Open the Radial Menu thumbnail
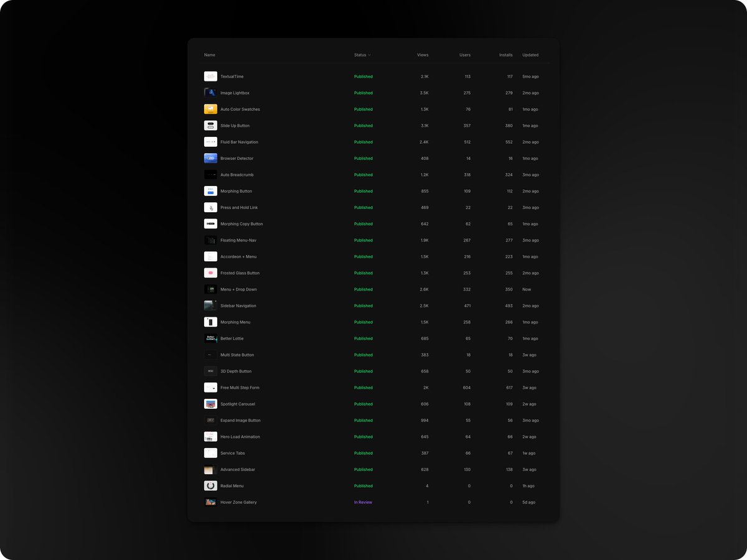The height and width of the screenshot is (560, 747). pyautogui.click(x=210, y=486)
